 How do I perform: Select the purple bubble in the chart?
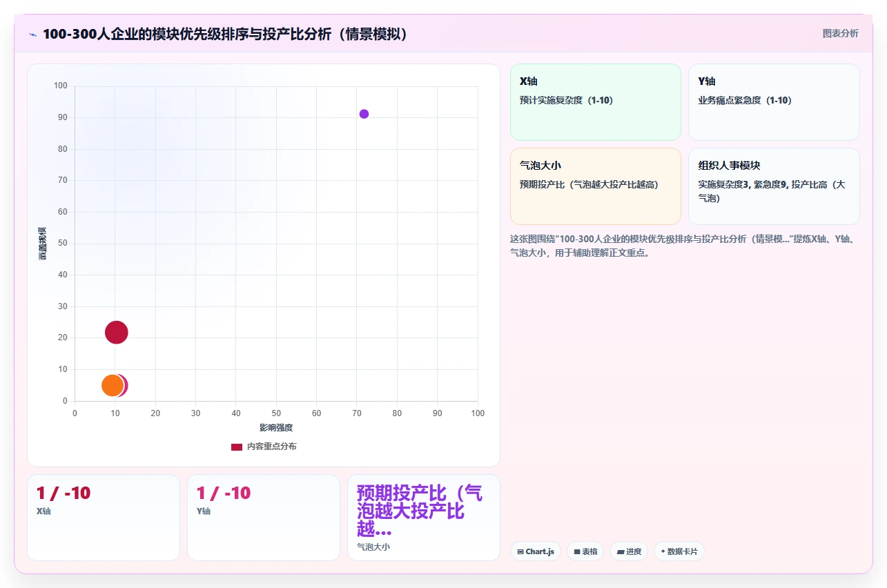(x=364, y=114)
